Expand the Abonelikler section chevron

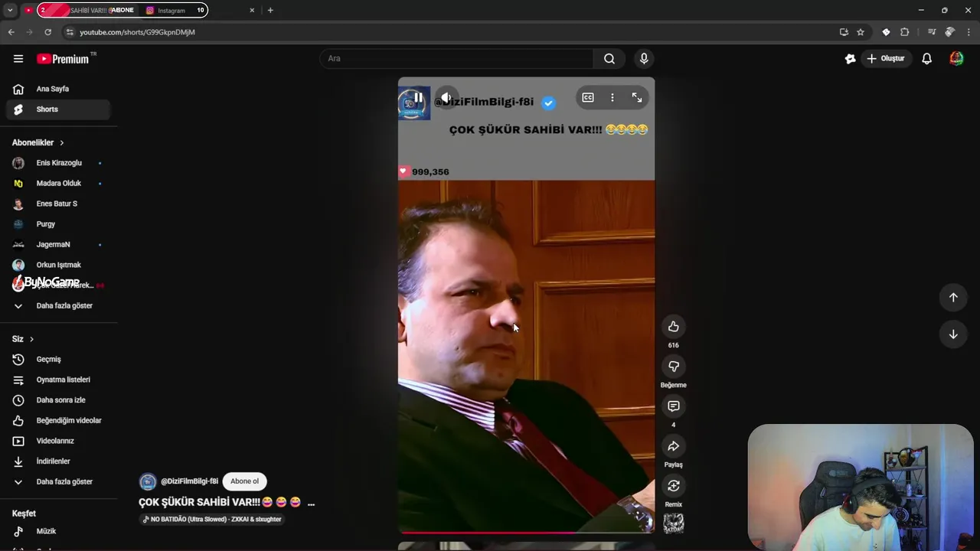tap(62, 143)
